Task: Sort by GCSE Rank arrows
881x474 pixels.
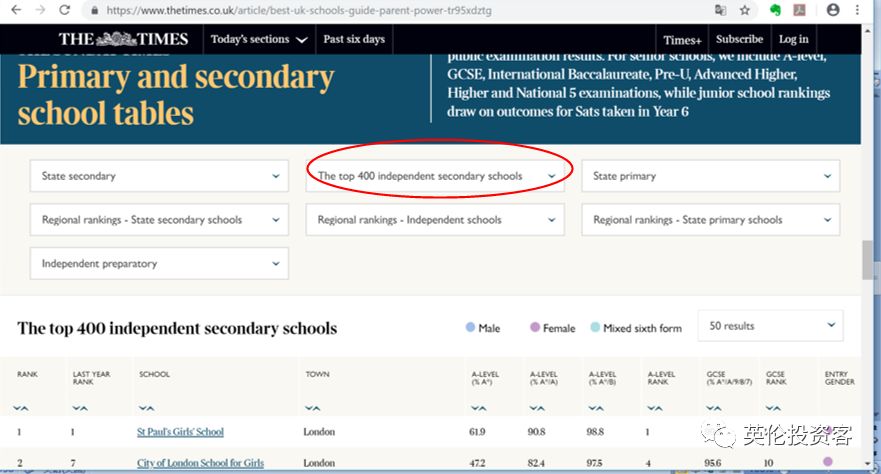Action: [773, 408]
